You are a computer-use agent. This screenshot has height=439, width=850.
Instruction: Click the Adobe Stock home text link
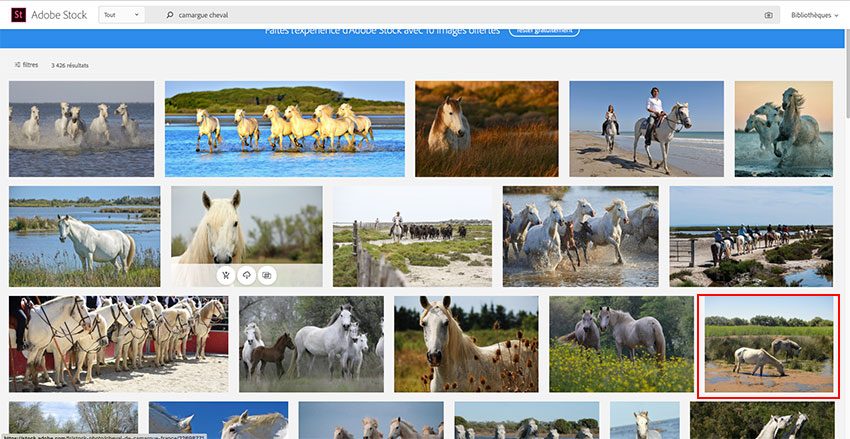tap(59, 15)
